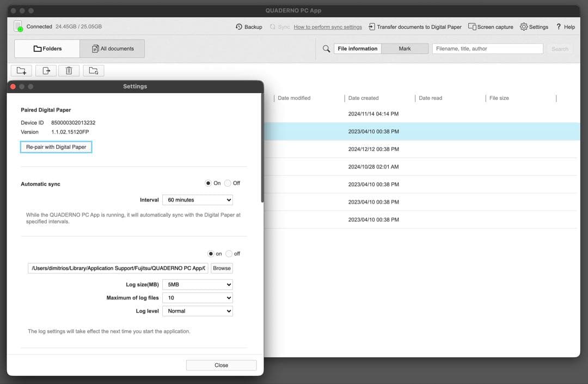Select the File information search mode
Screen dimensions: 588x384
point(357,49)
